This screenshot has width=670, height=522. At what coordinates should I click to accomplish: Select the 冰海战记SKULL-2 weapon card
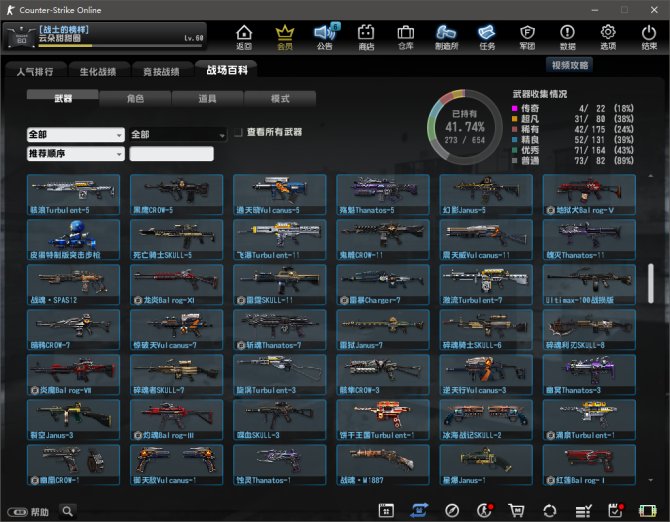coord(486,419)
